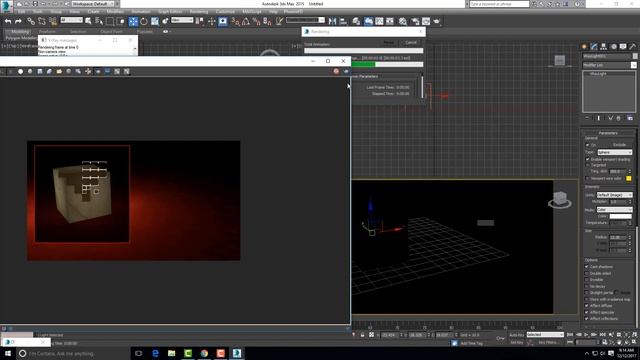Image resolution: width=640 pixels, height=360 pixels.
Task: Click the Exclude button in light parameters
Action: (x=619, y=145)
